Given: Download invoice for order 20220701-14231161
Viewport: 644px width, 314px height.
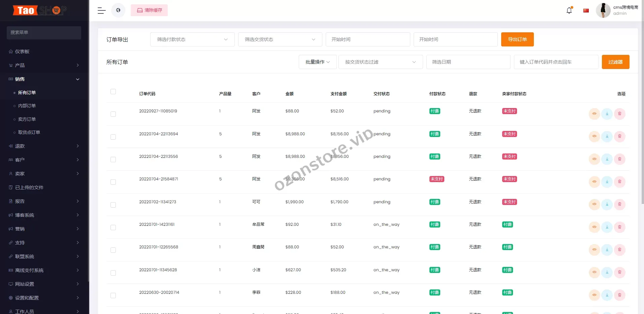Looking at the screenshot, I should coord(607,227).
